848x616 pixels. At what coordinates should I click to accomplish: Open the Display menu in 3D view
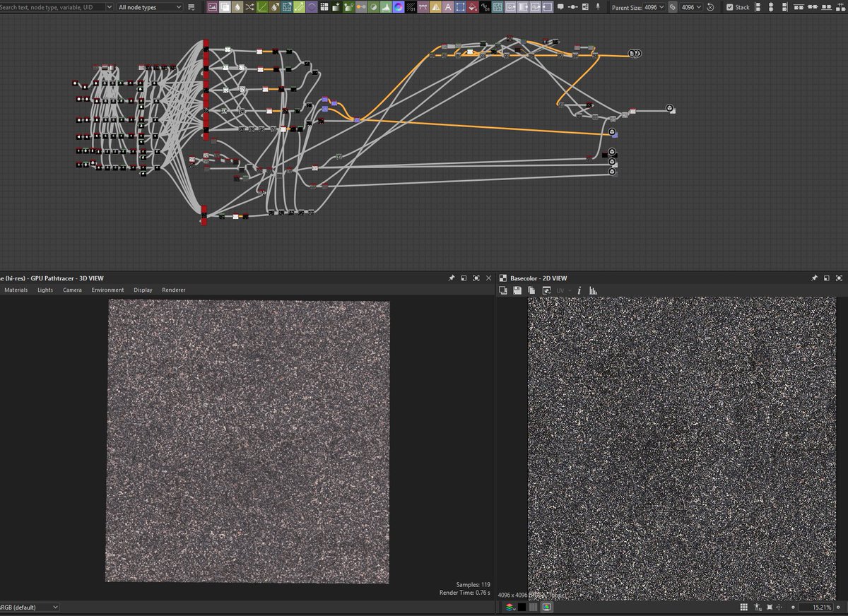143,290
